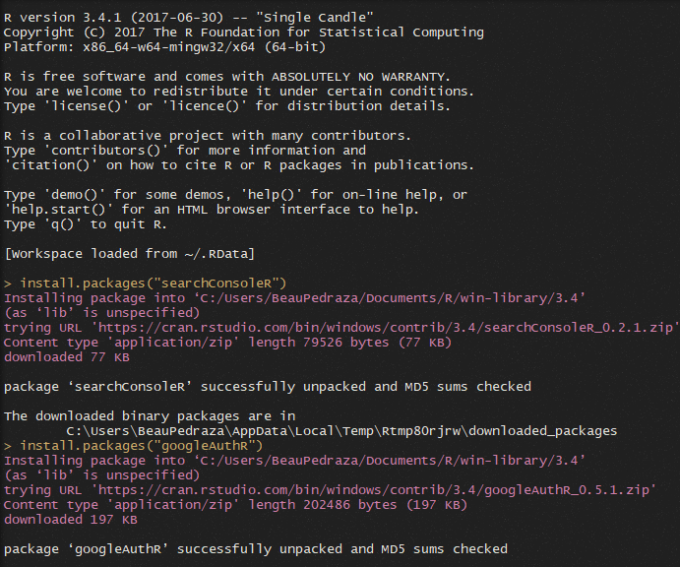The image size is (680, 567).
Task: Click the install.packages("searchConsoleR") command line
Action: click(152, 283)
